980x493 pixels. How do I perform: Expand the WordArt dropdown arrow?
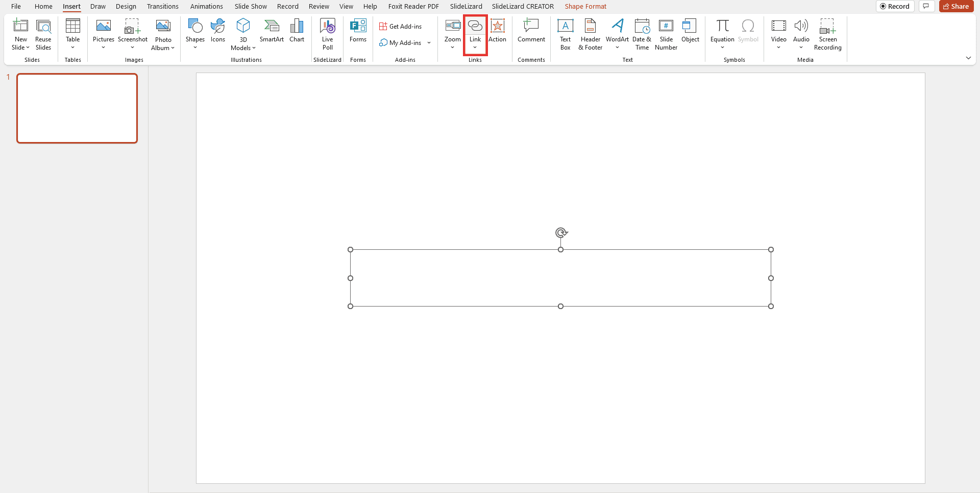[618, 48]
